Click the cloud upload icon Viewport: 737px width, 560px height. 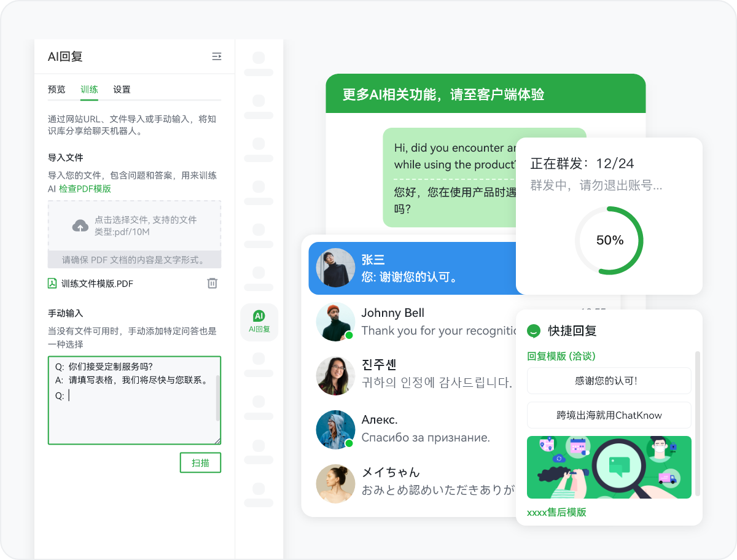tap(80, 226)
